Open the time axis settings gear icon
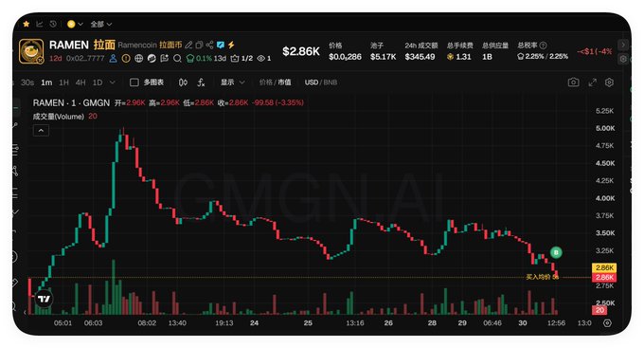Viewport: 644px width, 348px height. point(607,323)
